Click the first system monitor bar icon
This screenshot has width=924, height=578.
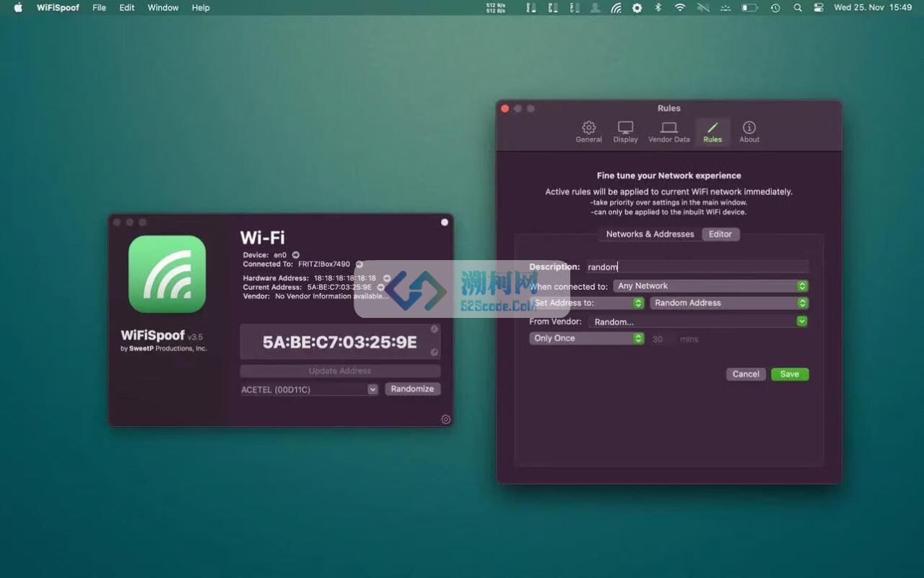coord(531,8)
